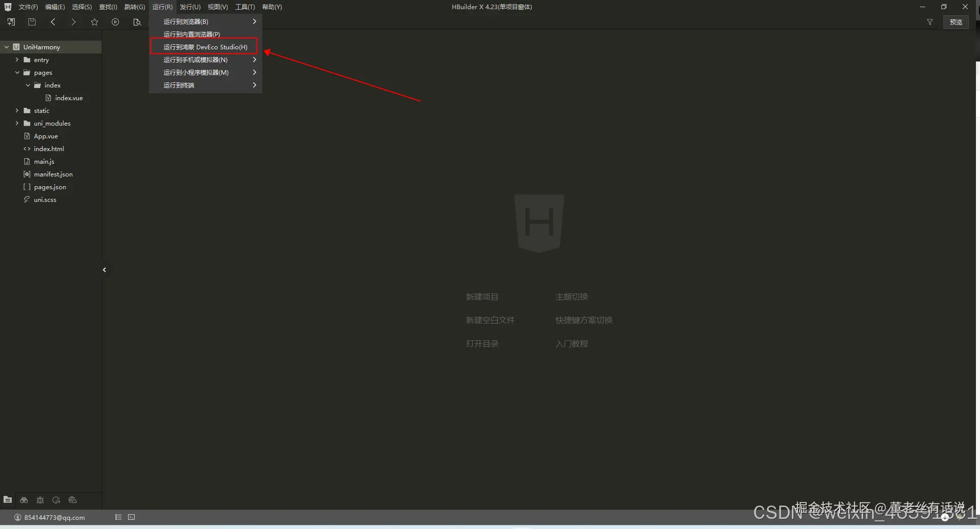
Task: Click the 854144773@qq.com account text
Action: (54, 517)
